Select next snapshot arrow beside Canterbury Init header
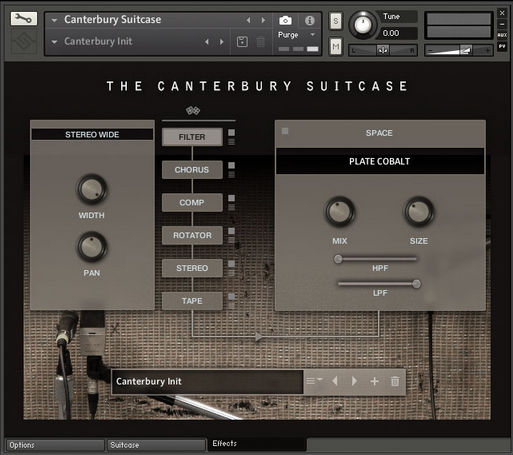Viewport: 513px width, 455px height. point(222,42)
